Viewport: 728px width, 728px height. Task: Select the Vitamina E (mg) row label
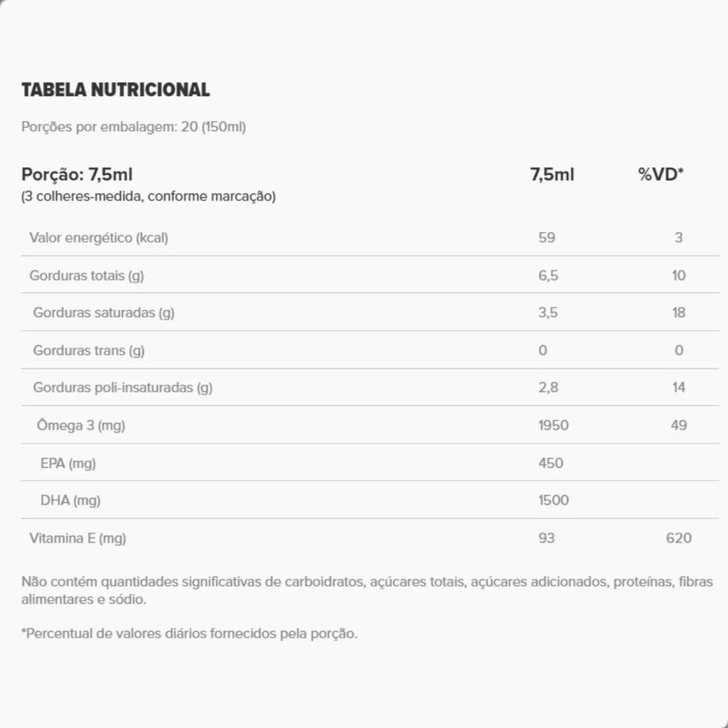tap(77, 538)
